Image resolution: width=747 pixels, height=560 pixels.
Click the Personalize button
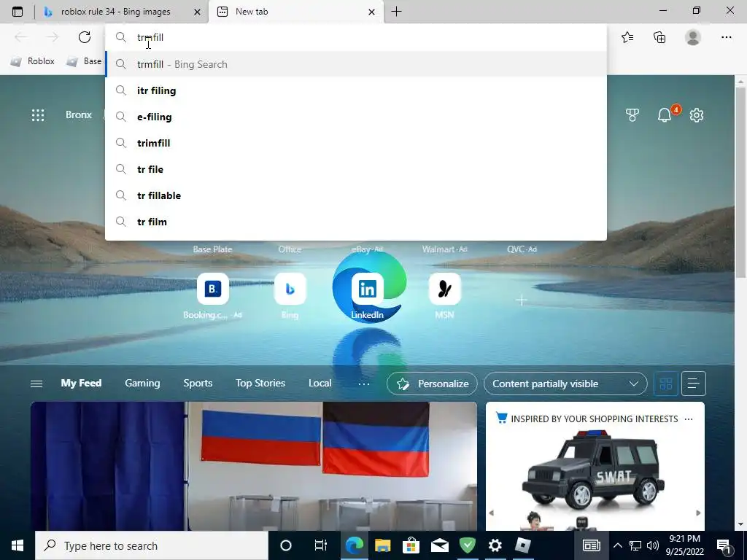432,384
